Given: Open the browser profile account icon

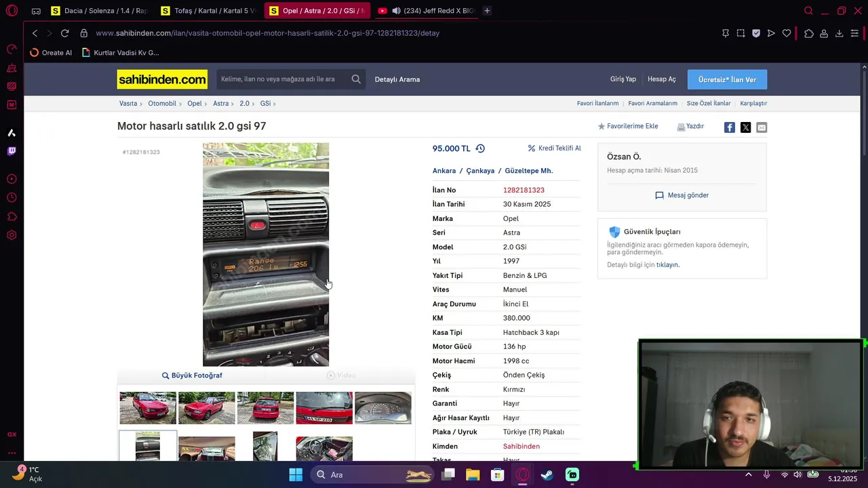Looking at the screenshot, I should point(824,33).
